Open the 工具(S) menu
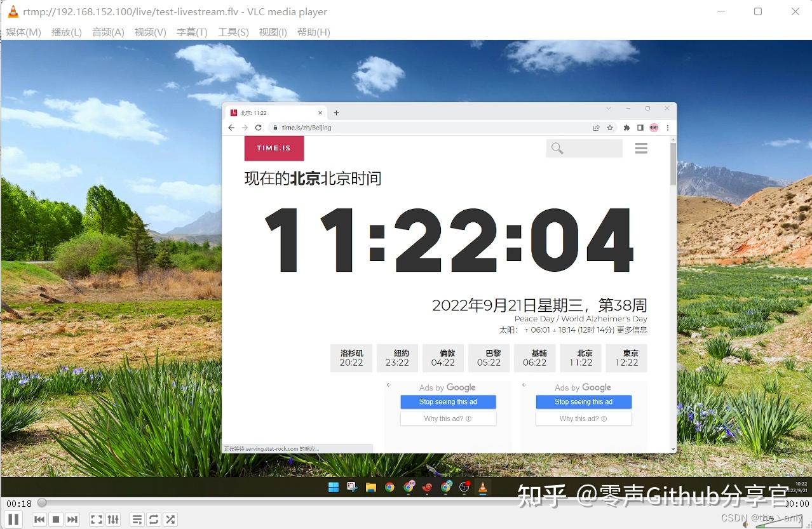Screen dimensions: 812x529 [x=233, y=32]
